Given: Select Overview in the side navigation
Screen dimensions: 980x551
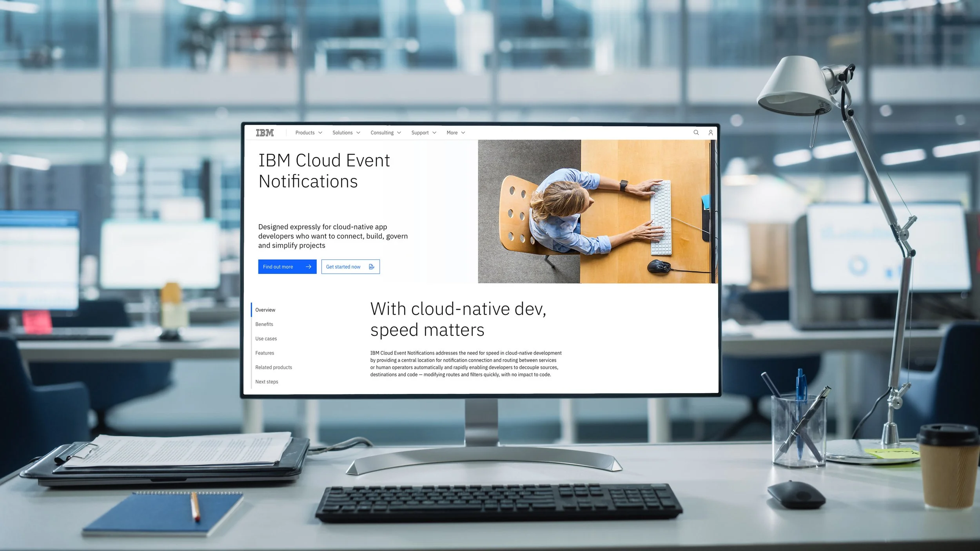Looking at the screenshot, I should pyautogui.click(x=265, y=310).
